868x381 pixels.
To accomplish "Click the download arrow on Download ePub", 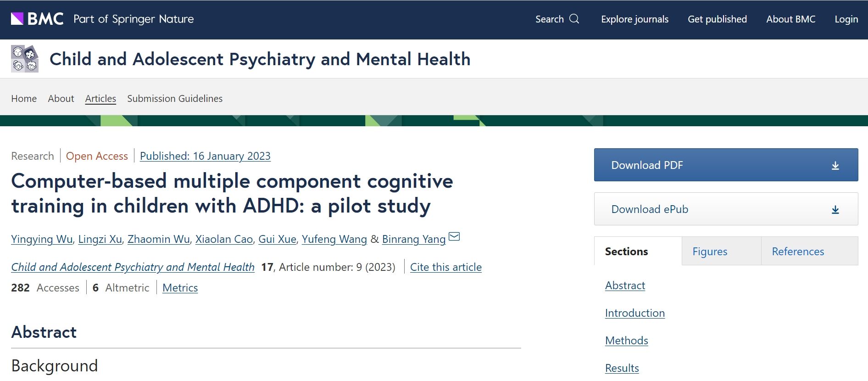I will click(835, 209).
